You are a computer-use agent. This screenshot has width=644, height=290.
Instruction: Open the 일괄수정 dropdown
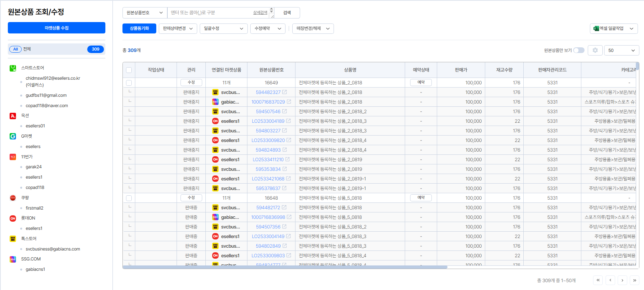(x=224, y=28)
